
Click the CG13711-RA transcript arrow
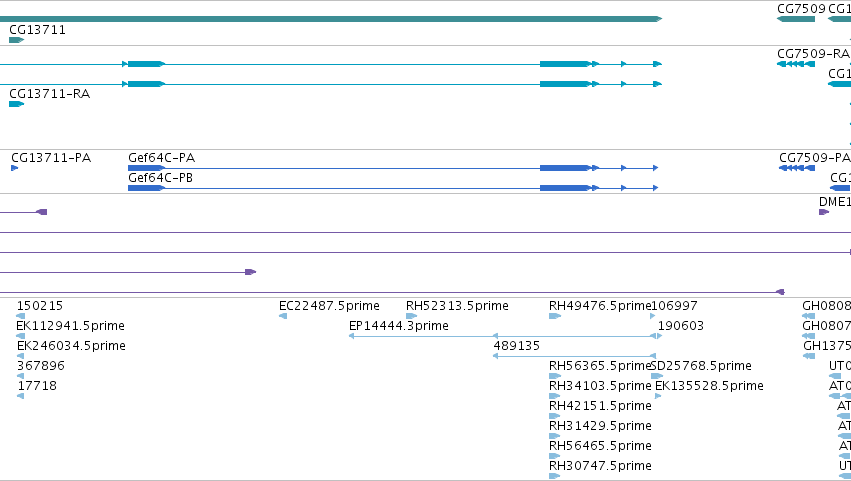click(16, 104)
